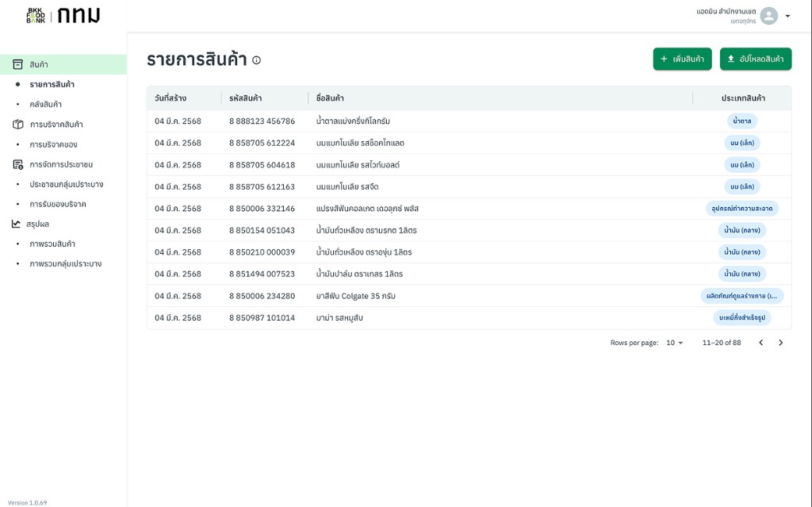812x507 pixels.
Task: Click the น้ำตาล category chip
Action: [742, 121]
